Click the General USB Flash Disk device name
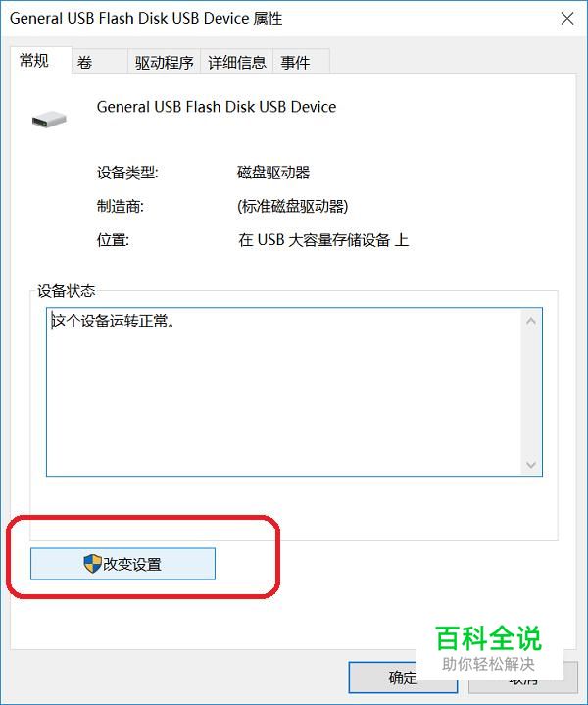 (x=217, y=107)
